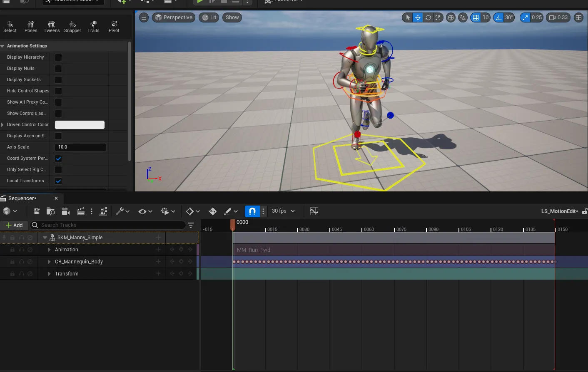Open the Curve Editor icon
This screenshot has width=588, height=372.
[x=314, y=211]
